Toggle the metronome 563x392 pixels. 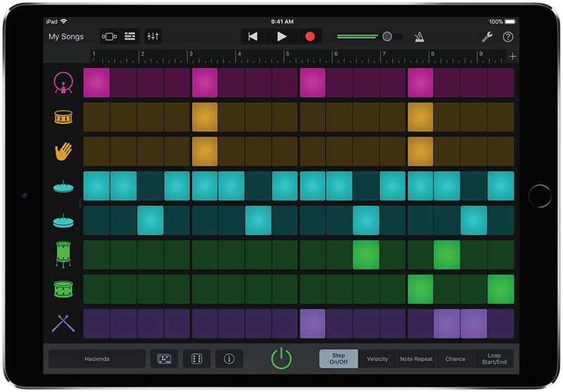419,37
